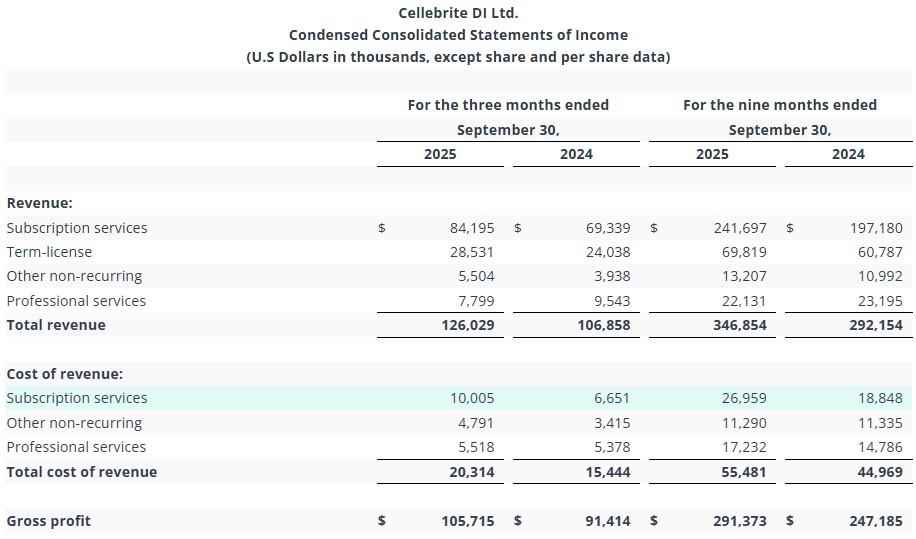Click the 44,969 total cost of revenue
The image size is (916, 539).
(x=879, y=471)
